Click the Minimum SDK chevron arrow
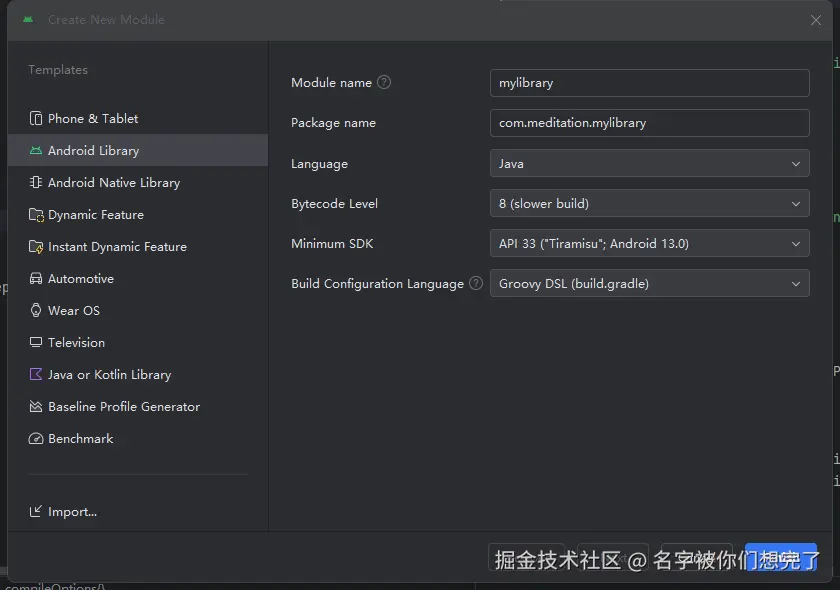 click(x=796, y=244)
